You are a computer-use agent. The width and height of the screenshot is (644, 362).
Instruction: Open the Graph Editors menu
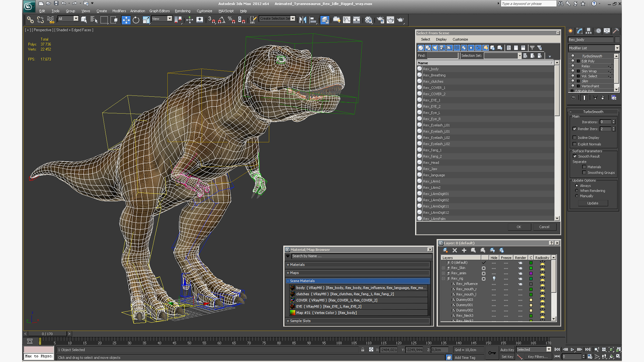click(159, 11)
